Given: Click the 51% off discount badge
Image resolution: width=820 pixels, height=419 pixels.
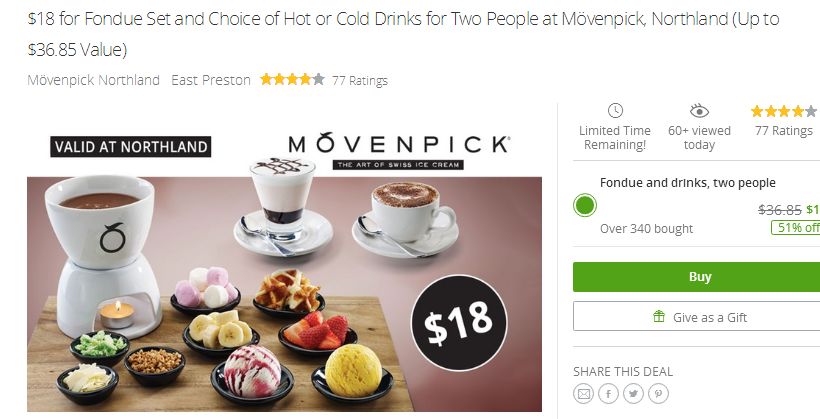Looking at the screenshot, I should (x=795, y=228).
